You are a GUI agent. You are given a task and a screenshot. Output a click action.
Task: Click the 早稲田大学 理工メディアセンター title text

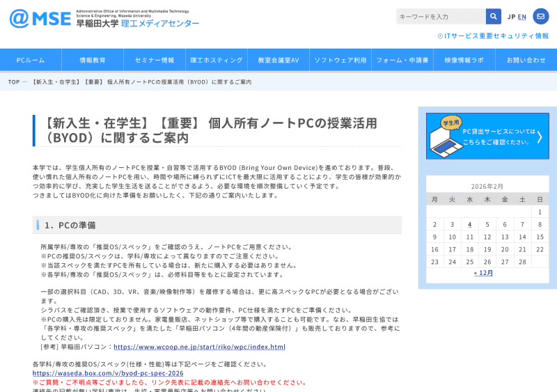coord(138,24)
